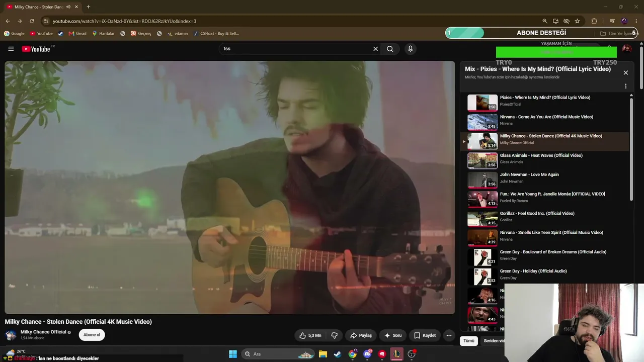Click the taskbar Ara search box
Image resolution: width=644 pixels, height=362 pixels.
coord(279,354)
